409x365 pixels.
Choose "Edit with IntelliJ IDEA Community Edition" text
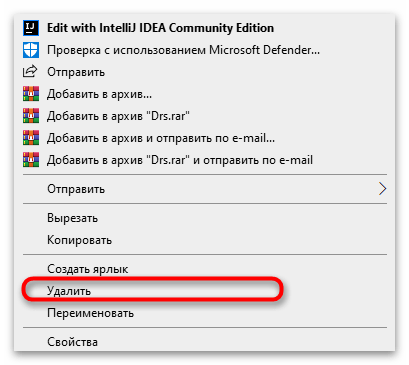(x=160, y=28)
